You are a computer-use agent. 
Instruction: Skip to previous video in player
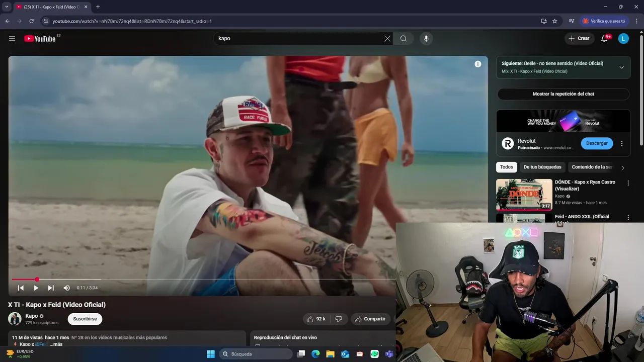point(21,288)
